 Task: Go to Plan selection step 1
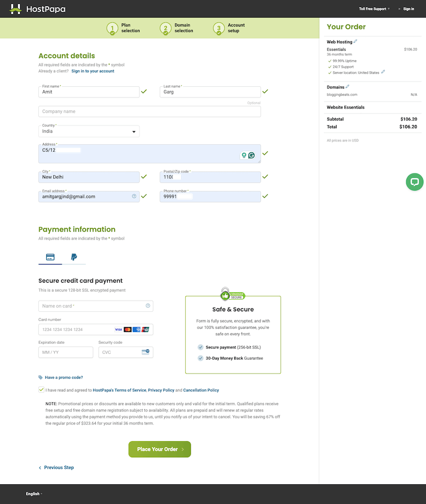point(123,28)
